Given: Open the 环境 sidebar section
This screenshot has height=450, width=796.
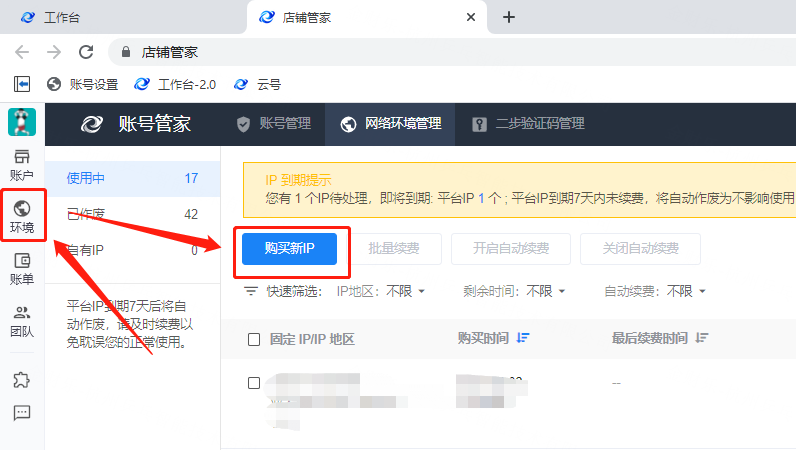Looking at the screenshot, I should pos(22,217).
